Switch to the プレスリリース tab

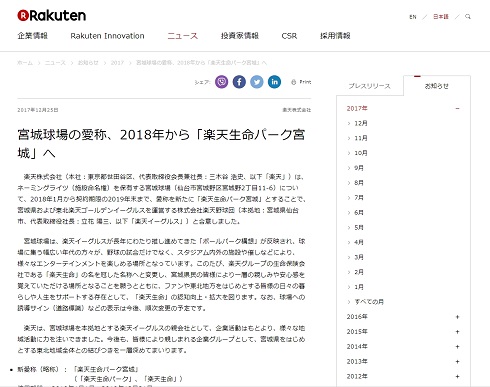point(369,86)
